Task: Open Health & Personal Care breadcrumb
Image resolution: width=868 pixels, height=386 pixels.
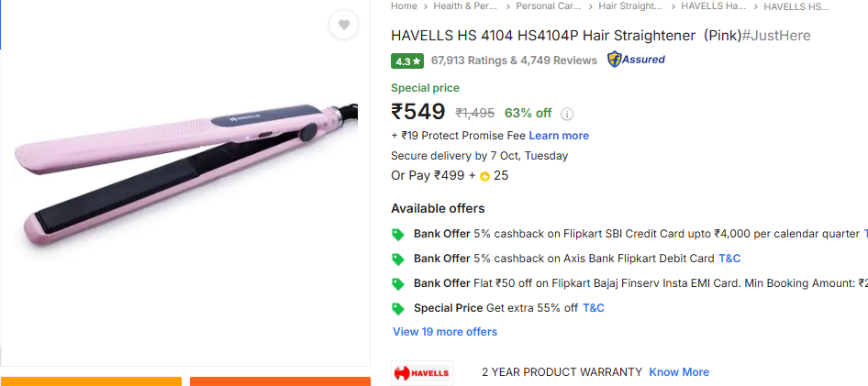Action: click(465, 6)
